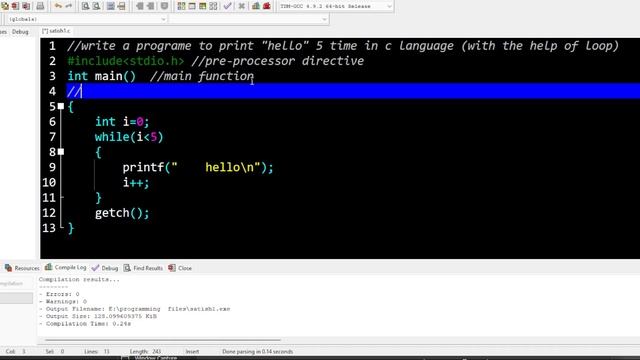Open the Resources bottom tab
640x360 pixels.
[x=22, y=268]
